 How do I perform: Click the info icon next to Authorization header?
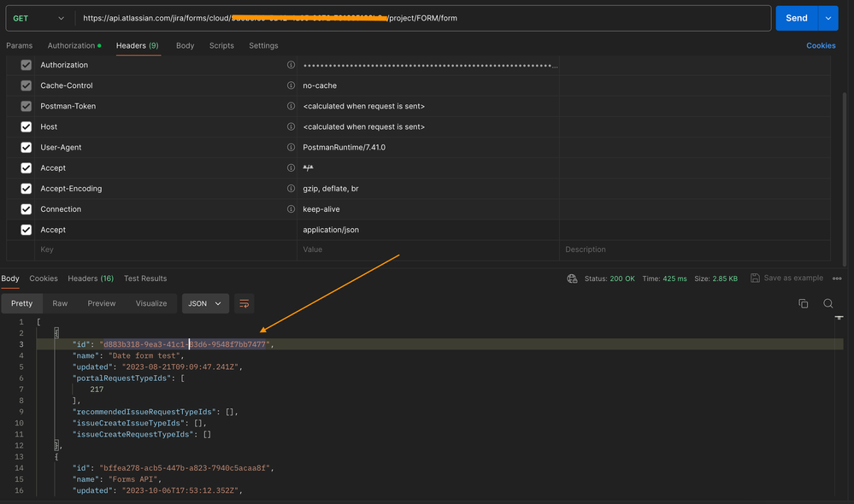point(290,65)
